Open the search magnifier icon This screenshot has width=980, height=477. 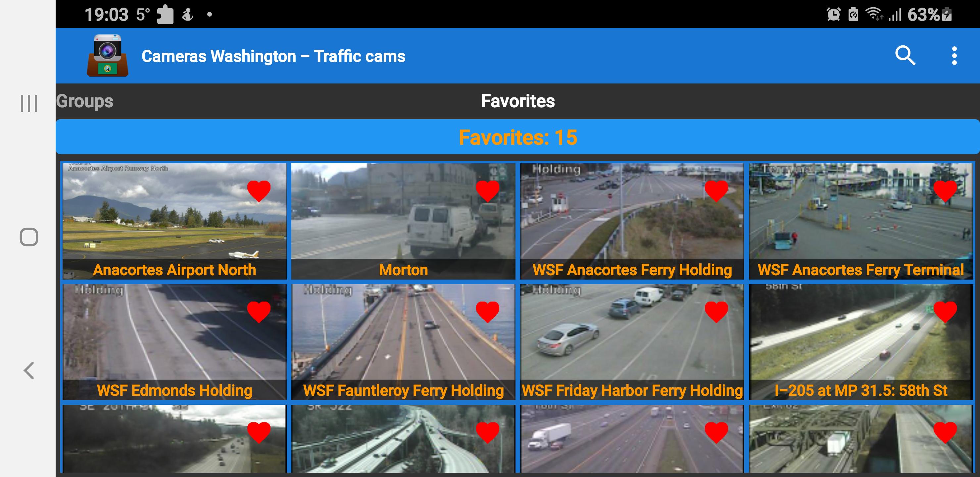pos(905,56)
